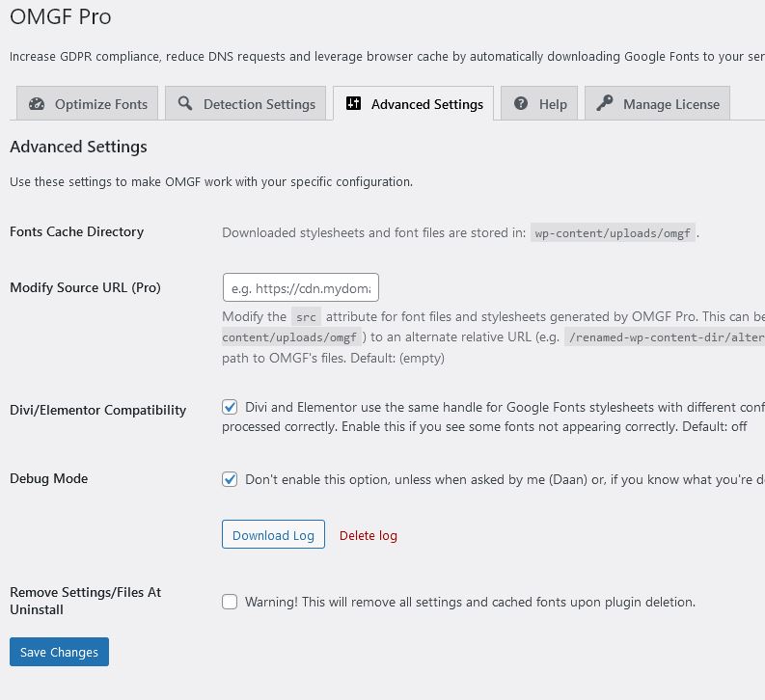Click the wp-content/uploads/omgf path code
Screen dimensions: 765x700
pyautogui.click(x=613, y=233)
